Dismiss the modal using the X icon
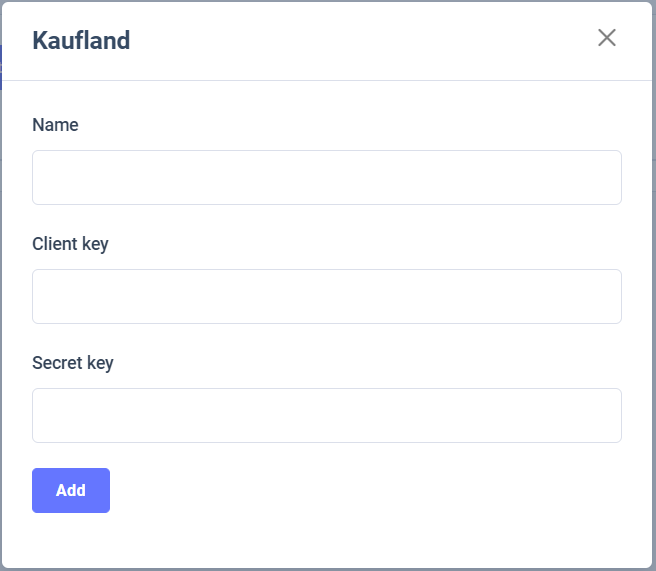This screenshot has width=656, height=571. (607, 38)
